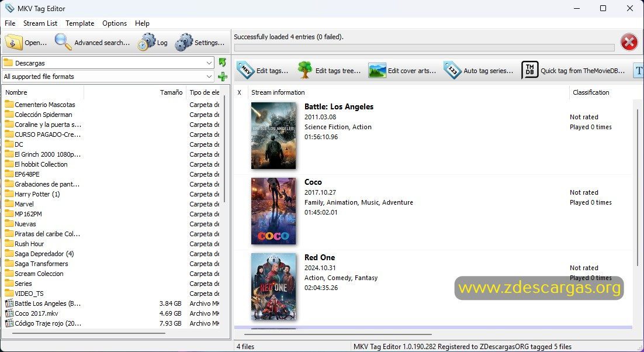
Task: Click the Red One stream title
Action: (x=320, y=257)
